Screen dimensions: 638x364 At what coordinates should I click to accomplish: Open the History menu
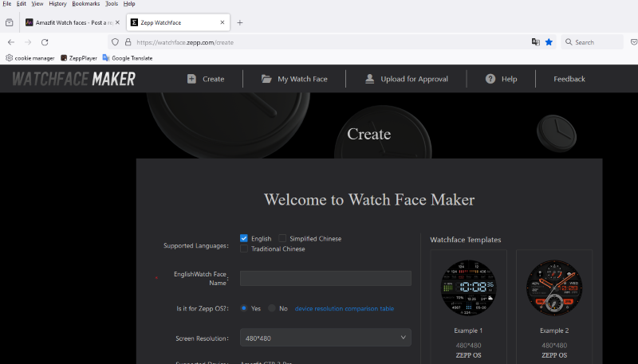(x=57, y=4)
